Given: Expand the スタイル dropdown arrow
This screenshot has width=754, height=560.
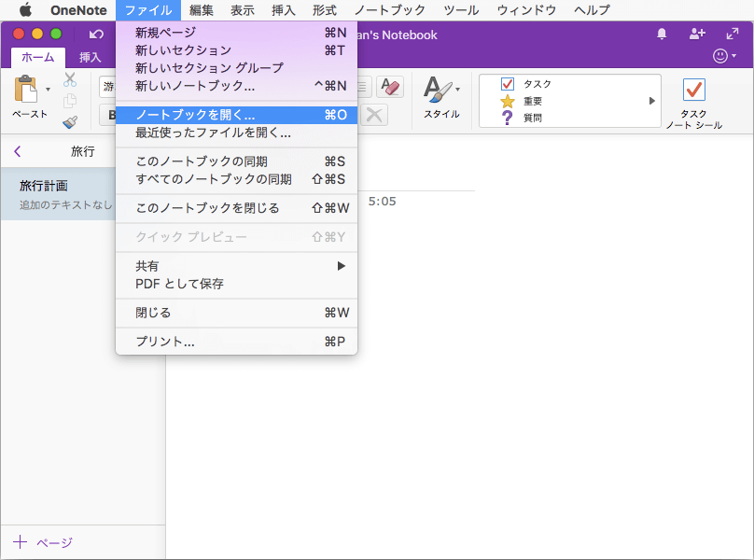Looking at the screenshot, I should (x=457, y=89).
